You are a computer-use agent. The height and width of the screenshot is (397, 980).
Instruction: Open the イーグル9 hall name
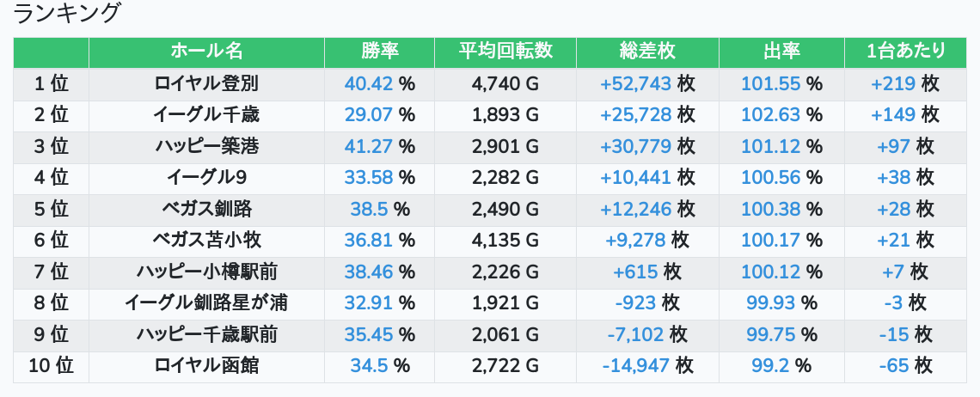tap(206, 178)
